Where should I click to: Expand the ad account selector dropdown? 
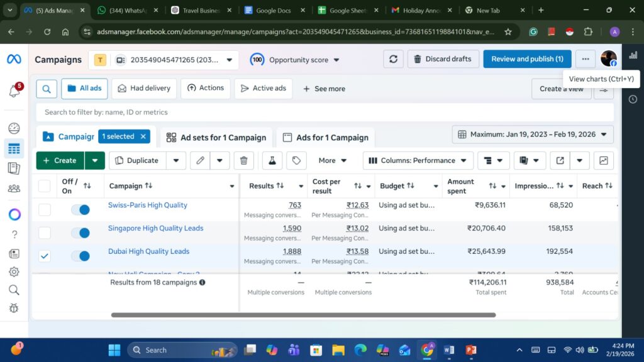pos(229,60)
